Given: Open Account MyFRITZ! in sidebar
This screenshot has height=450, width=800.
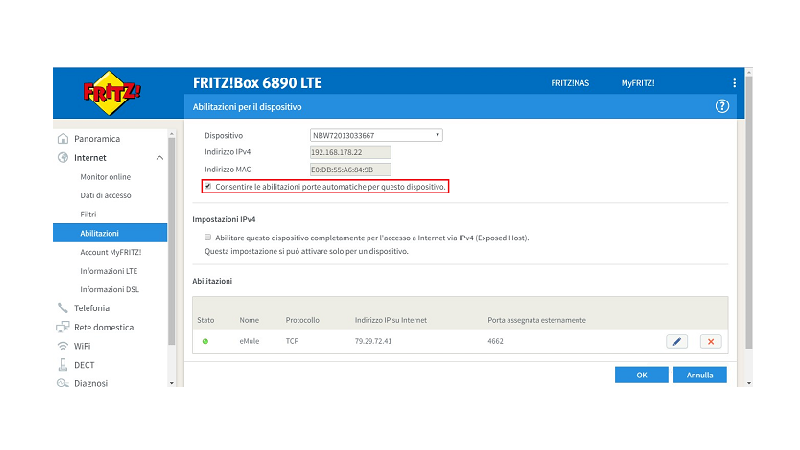Looking at the screenshot, I should tap(111, 252).
